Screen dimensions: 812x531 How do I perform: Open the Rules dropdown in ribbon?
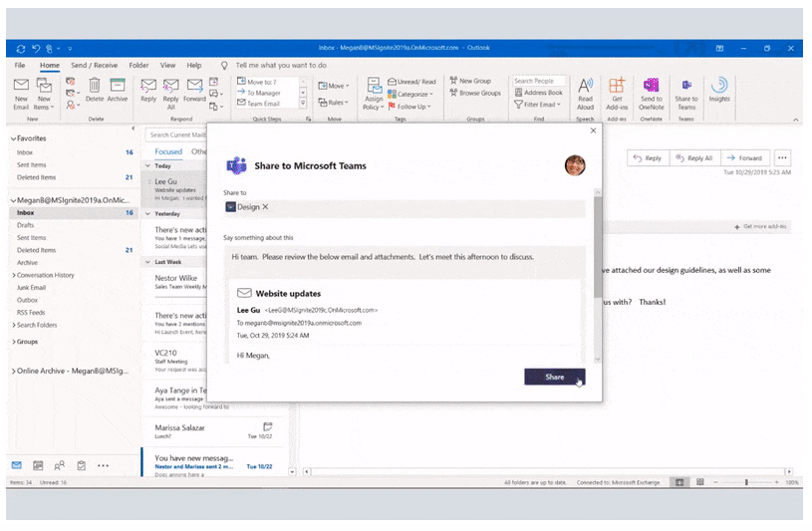coord(333,102)
